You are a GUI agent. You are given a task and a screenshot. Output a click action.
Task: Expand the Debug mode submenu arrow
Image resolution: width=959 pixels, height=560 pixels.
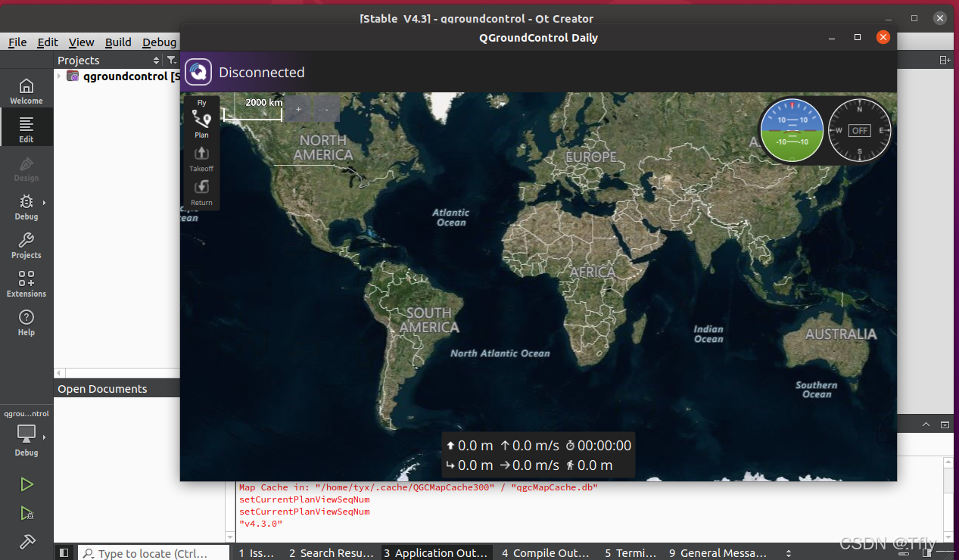44,203
